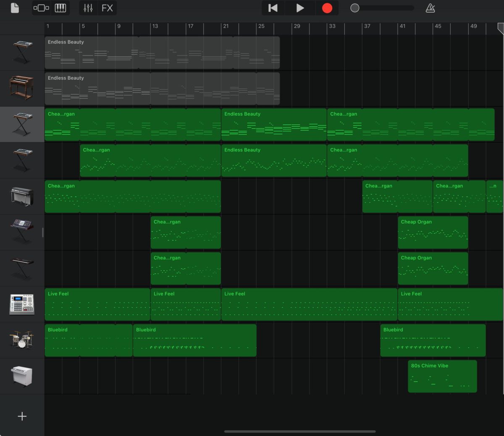Click the track header resize handle

[43, 232]
